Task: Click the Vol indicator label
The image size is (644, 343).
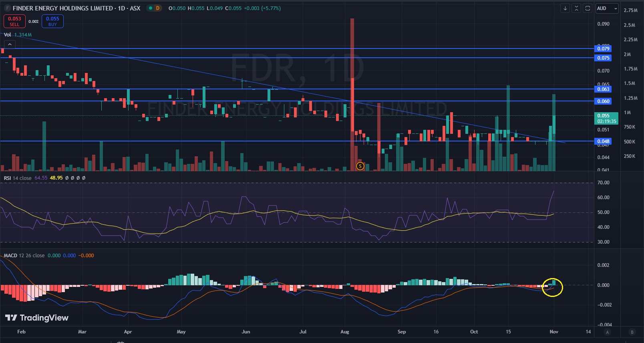Action: [8, 35]
